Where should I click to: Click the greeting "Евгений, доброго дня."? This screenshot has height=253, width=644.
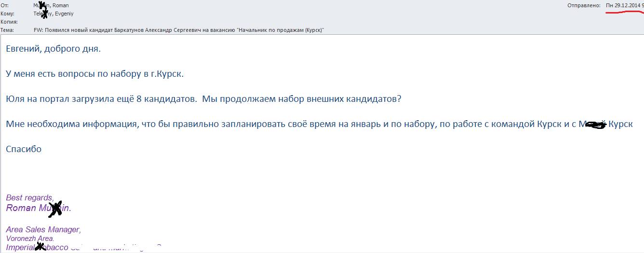53,49
